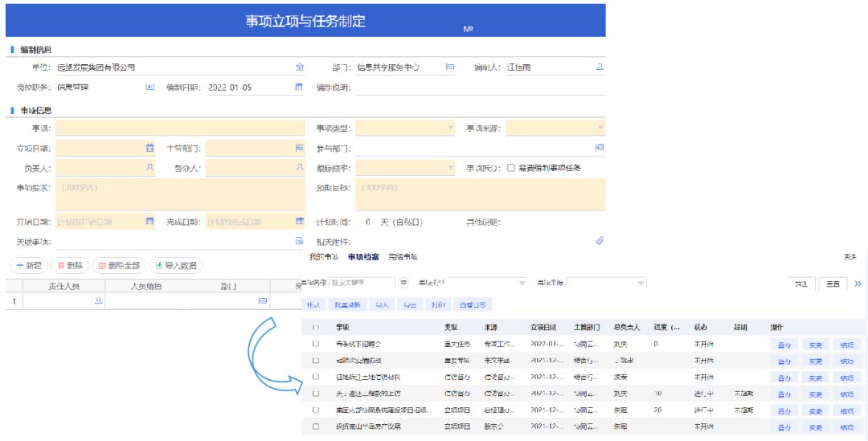Switch to the 事项档案 tab

[x=364, y=257]
